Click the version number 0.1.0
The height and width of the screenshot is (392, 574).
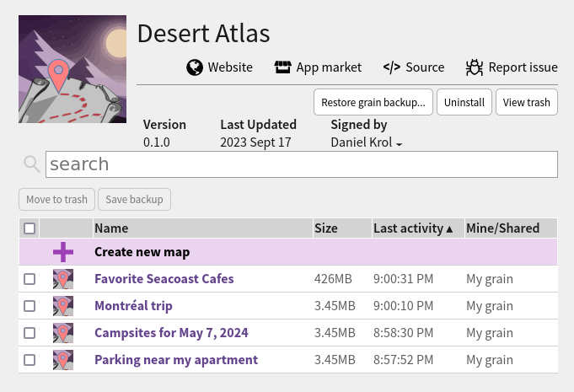156,142
